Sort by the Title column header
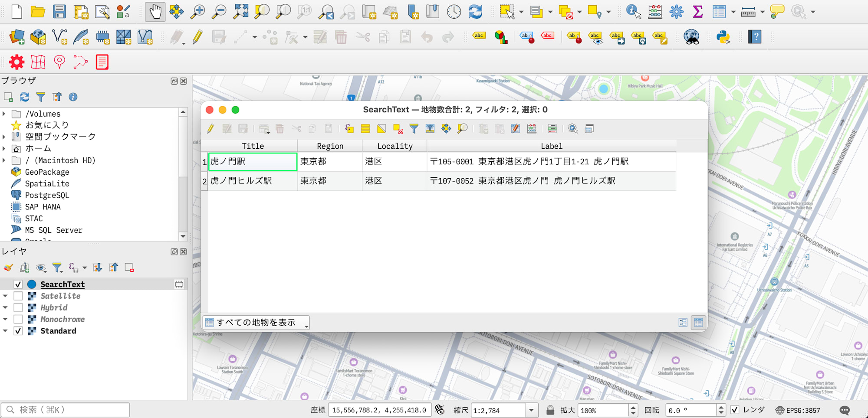Screen dimensions: 868x418 point(253,146)
